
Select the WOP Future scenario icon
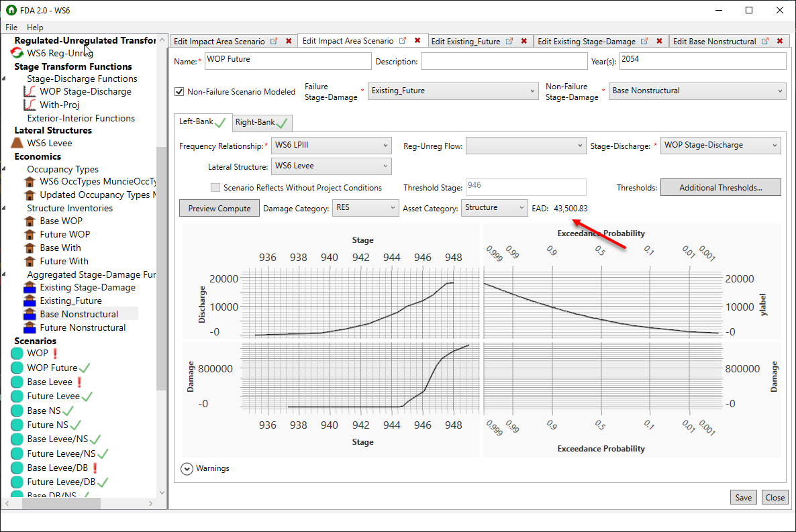16,368
